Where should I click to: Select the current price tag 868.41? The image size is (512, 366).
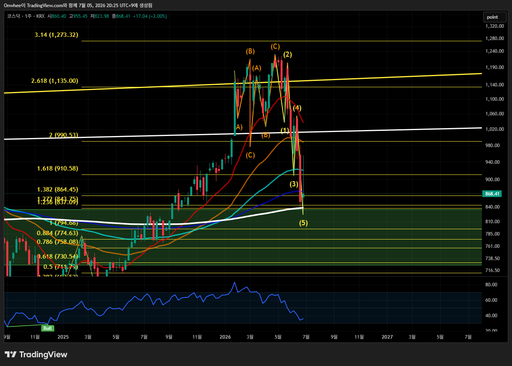click(x=492, y=194)
